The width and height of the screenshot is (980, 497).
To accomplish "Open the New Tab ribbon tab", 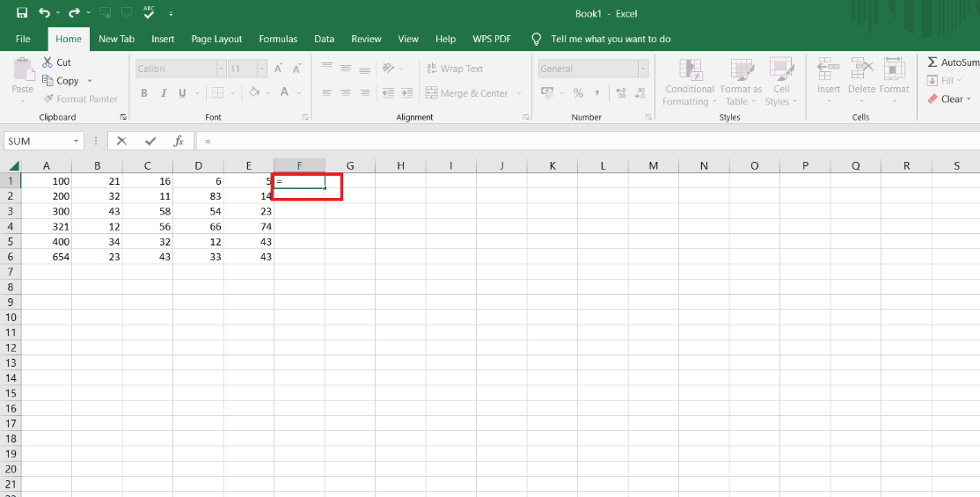I will coord(116,39).
